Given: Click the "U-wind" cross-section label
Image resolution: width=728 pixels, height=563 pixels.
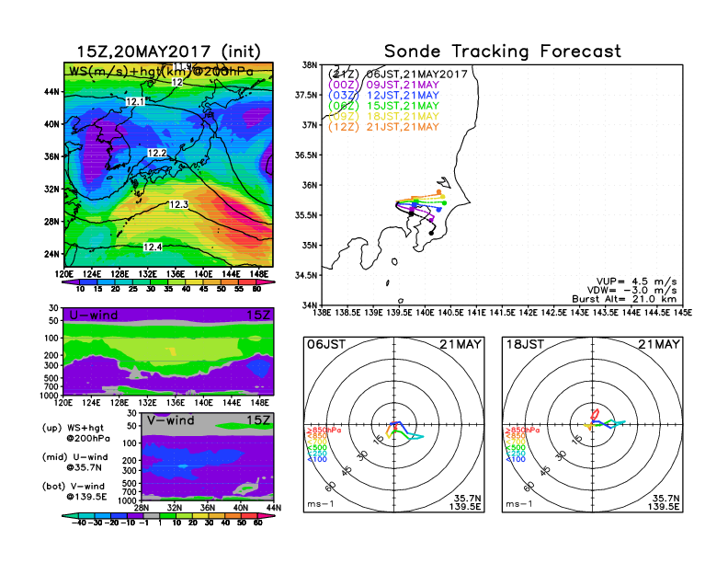Looking at the screenshot, I should [94, 315].
